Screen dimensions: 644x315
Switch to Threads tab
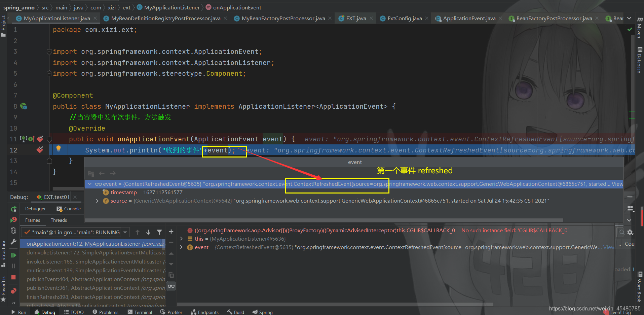pyautogui.click(x=59, y=220)
